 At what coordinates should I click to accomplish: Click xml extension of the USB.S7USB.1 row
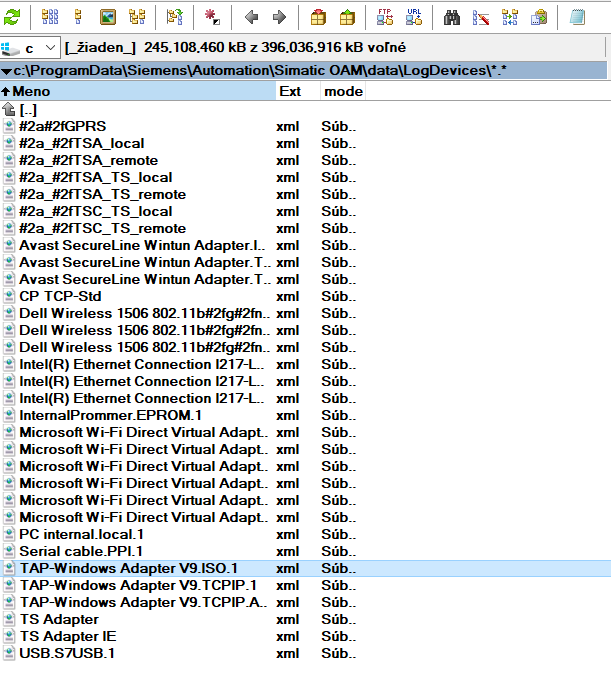pyautogui.click(x=288, y=653)
